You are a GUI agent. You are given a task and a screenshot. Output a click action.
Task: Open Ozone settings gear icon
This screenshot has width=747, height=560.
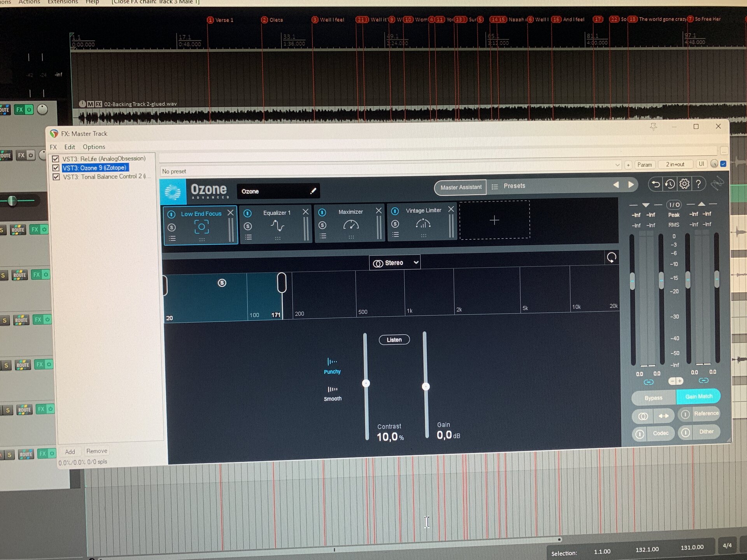coord(684,184)
